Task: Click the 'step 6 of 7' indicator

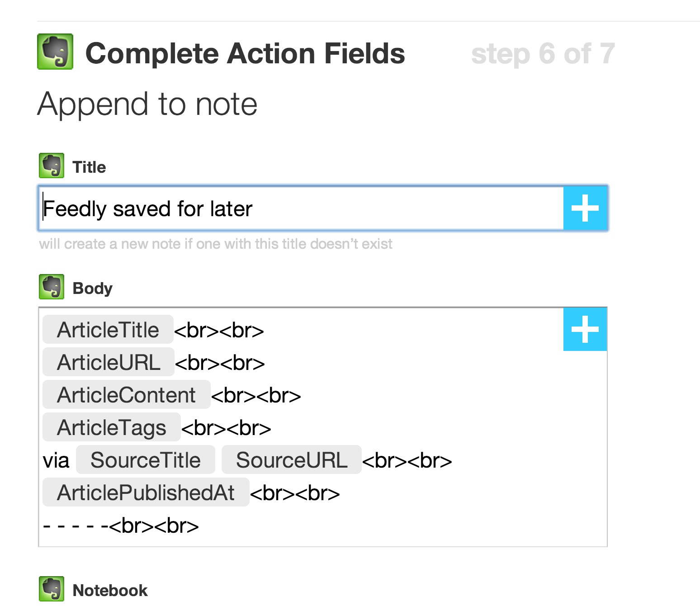Action: [x=543, y=54]
